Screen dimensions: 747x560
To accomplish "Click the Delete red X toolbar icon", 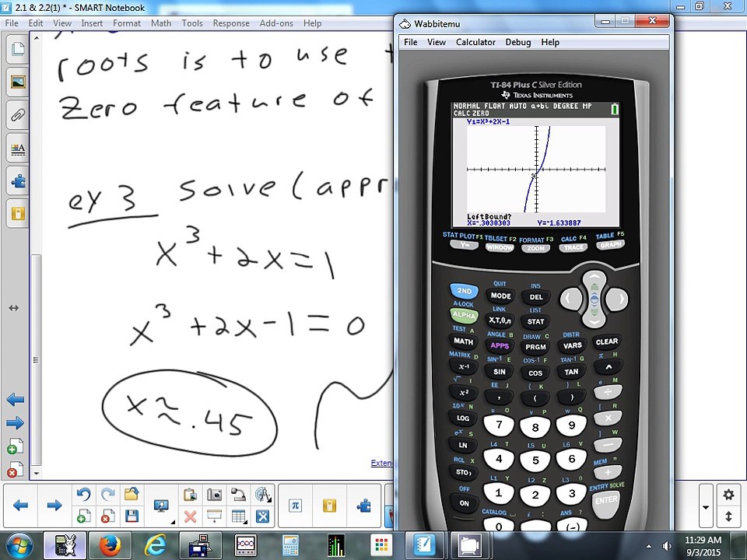I will (190, 516).
